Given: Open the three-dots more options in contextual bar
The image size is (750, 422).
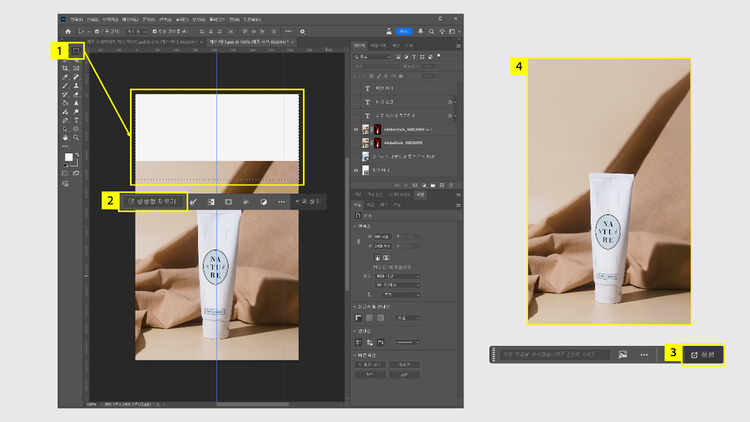Looking at the screenshot, I should 282,202.
